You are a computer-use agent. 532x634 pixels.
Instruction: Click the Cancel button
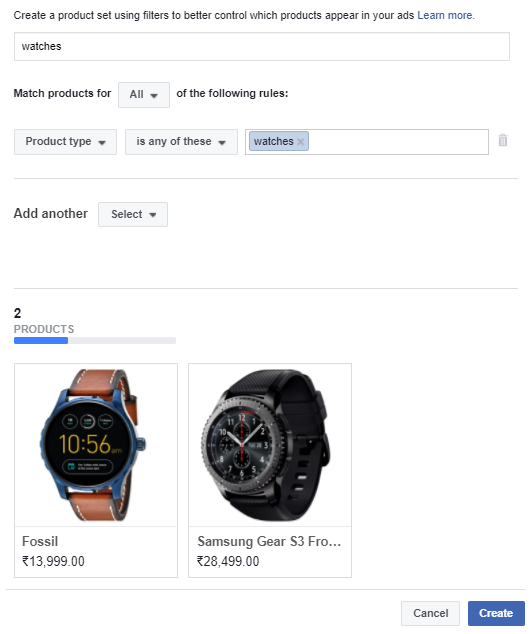point(430,613)
